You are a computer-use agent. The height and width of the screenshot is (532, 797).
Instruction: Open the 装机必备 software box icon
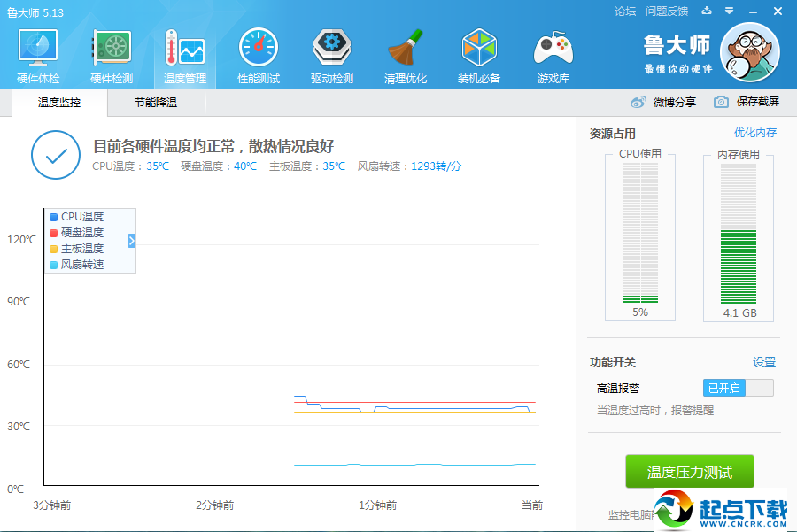(x=479, y=55)
